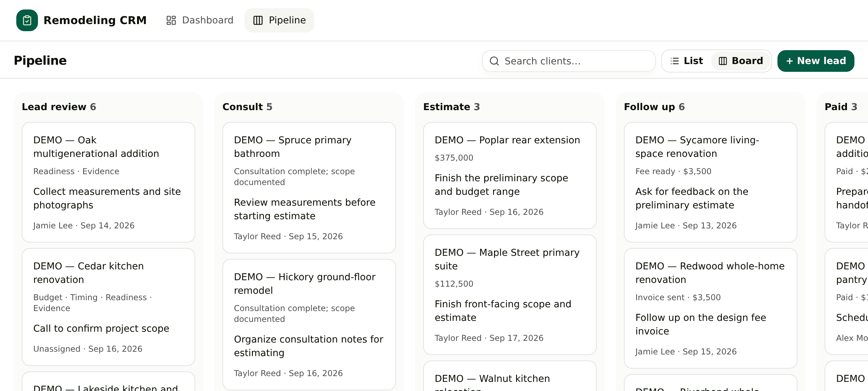Click the Paid column header
Image resolution: width=868 pixels, height=391 pixels.
(841, 107)
